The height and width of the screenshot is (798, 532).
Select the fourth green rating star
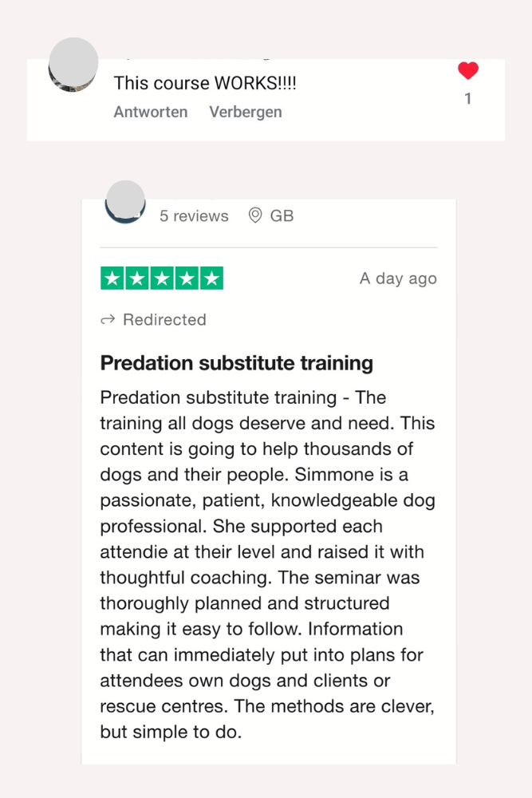187,279
